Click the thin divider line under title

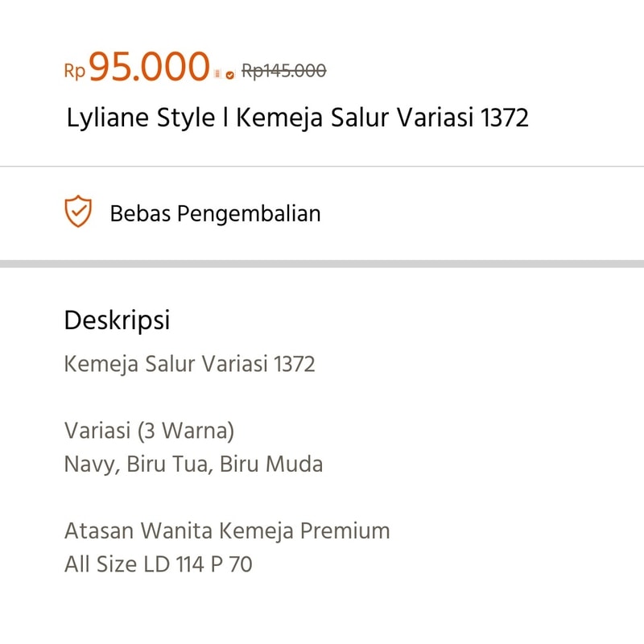click(322, 167)
